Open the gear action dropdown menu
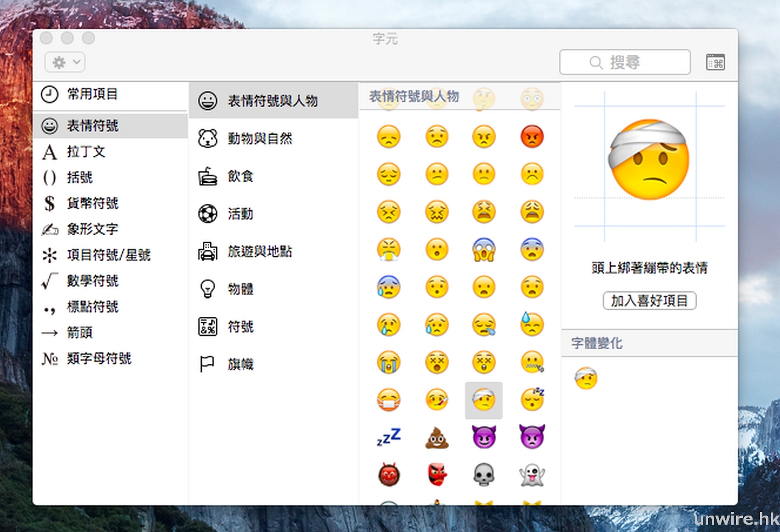 pyautogui.click(x=65, y=62)
